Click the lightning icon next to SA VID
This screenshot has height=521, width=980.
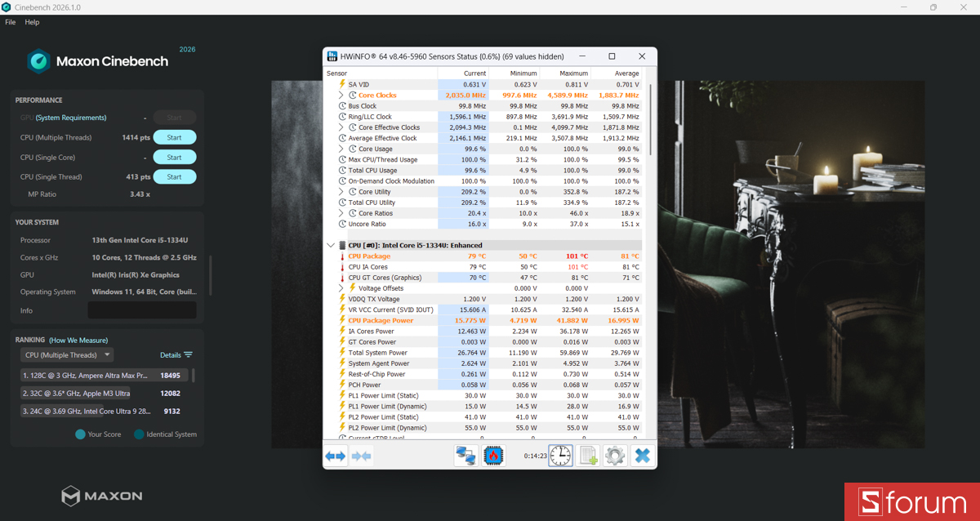coord(343,84)
